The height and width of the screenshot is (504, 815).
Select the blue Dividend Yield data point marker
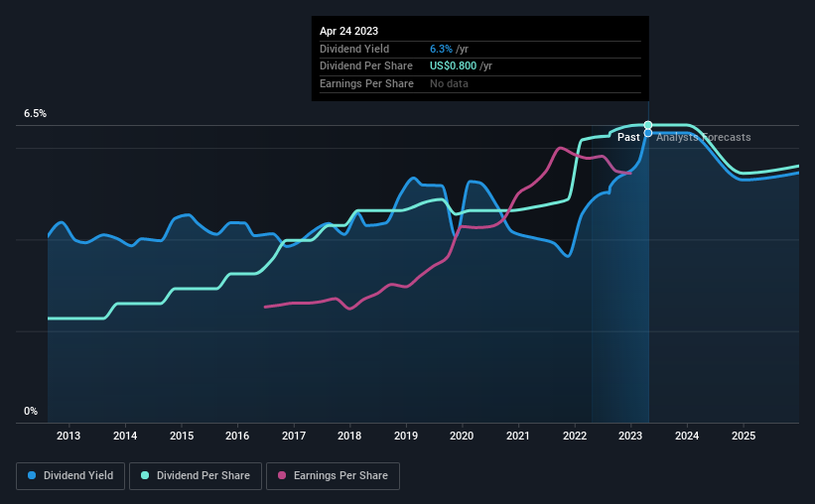coord(648,133)
